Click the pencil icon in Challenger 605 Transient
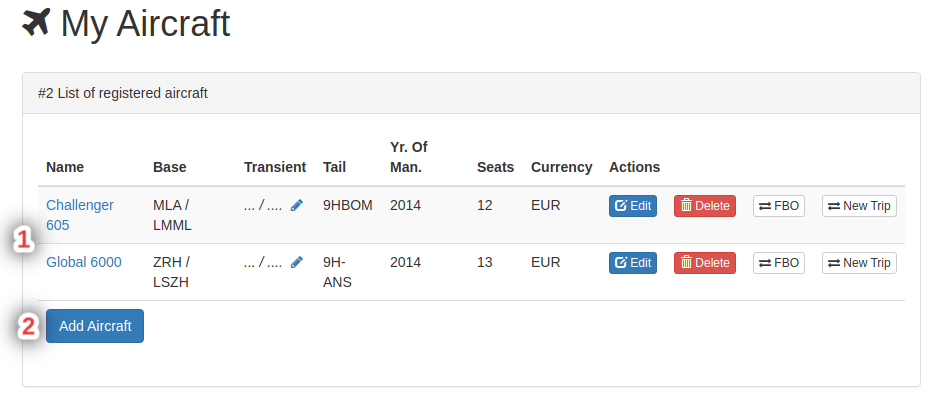Image resolution: width=938 pixels, height=416 pixels. click(296, 205)
